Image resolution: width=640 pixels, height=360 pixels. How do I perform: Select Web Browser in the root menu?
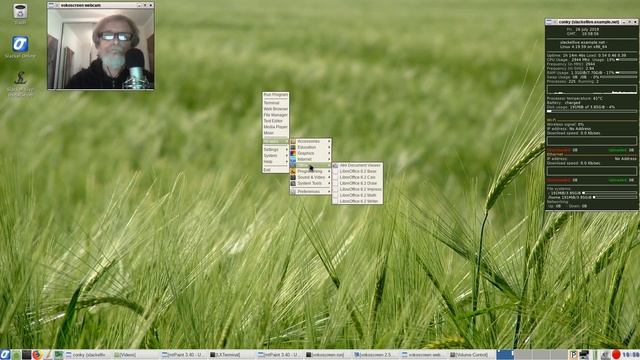tap(276, 109)
